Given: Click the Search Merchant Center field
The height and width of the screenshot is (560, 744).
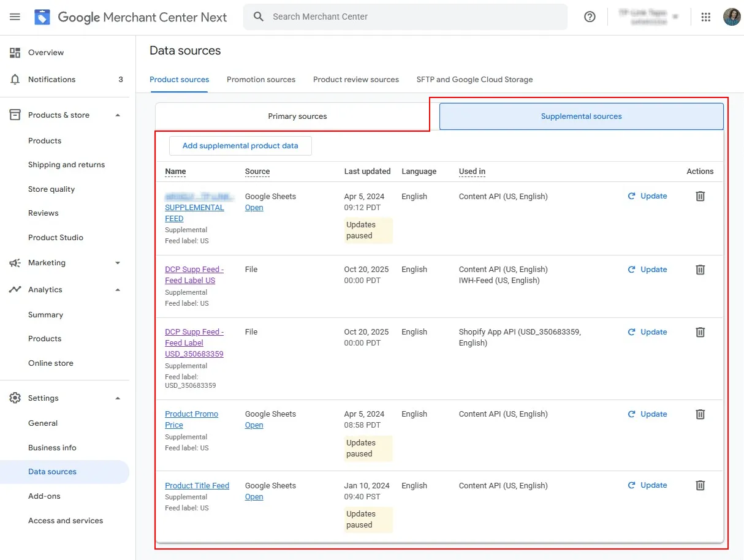Looking at the screenshot, I should tap(404, 17).
